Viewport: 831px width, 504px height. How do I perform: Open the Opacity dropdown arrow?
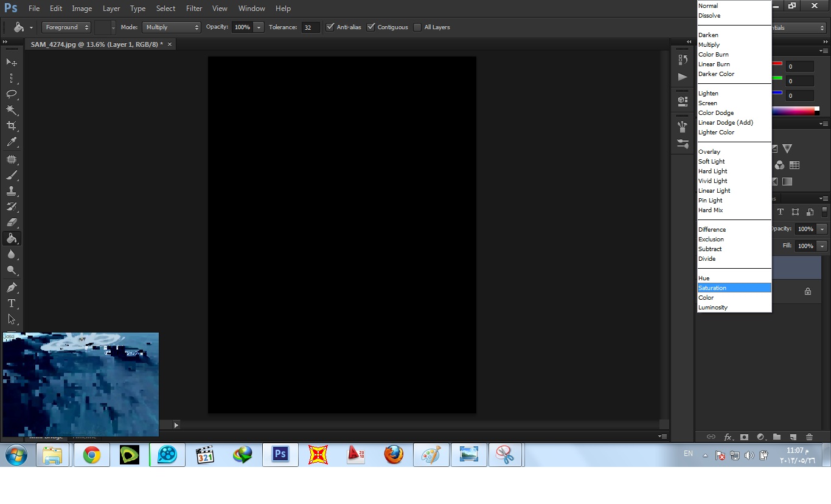pos(259,27)
